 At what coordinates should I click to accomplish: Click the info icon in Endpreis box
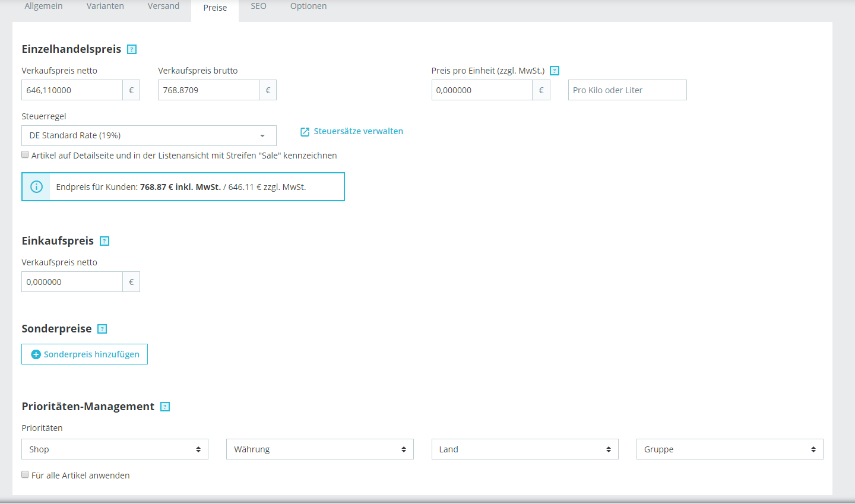click(x=36, y=187)
